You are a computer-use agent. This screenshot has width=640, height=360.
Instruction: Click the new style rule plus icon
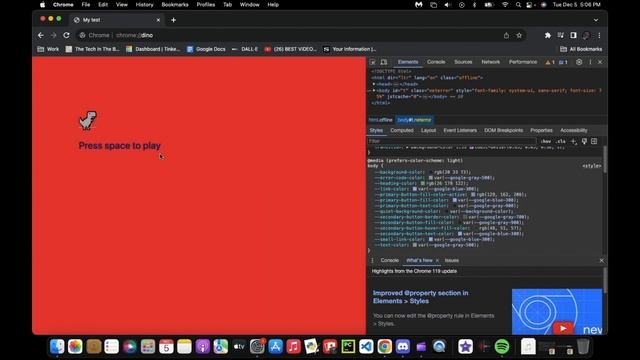tap(573, 141)
